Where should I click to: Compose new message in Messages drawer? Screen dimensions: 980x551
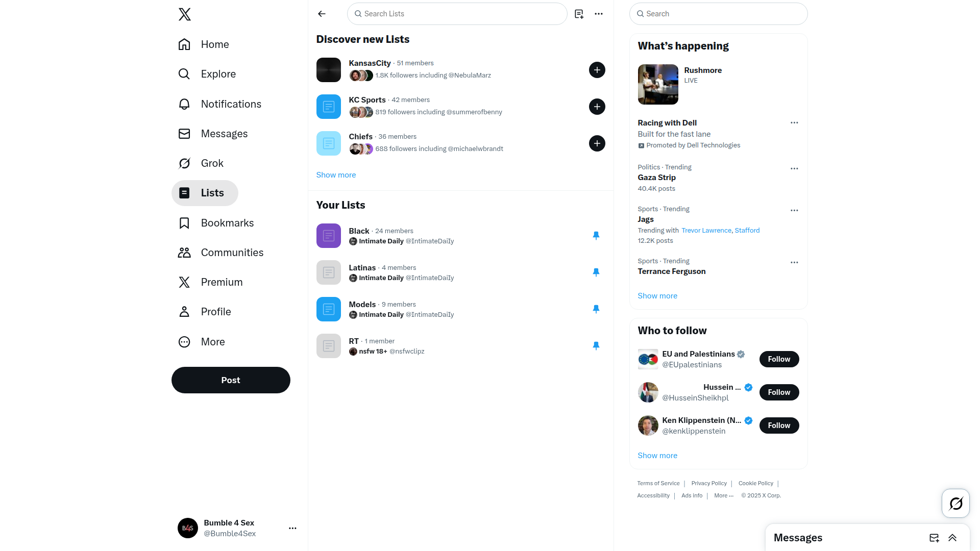(x=934, y=538)
